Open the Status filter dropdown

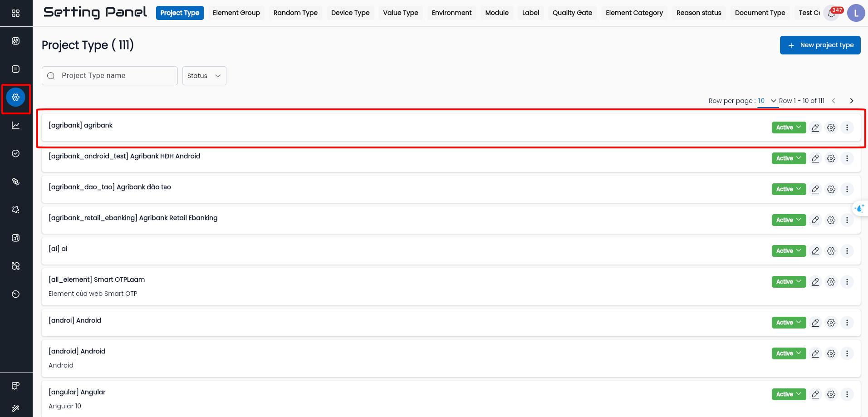click(204, 76)
